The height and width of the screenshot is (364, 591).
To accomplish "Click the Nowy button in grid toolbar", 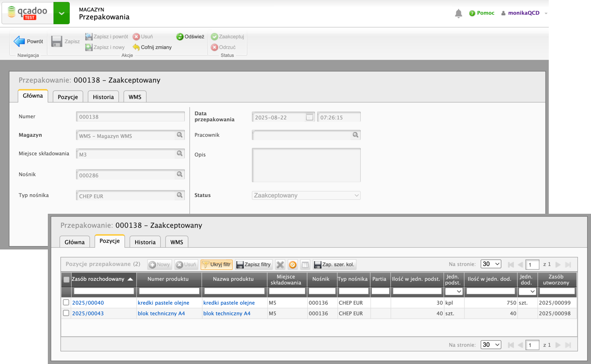I will point(160,264).
